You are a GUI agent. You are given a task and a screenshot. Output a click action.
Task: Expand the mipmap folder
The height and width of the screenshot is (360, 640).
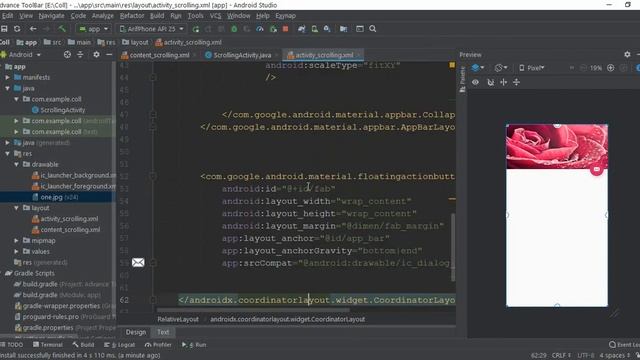click(16, 240)
